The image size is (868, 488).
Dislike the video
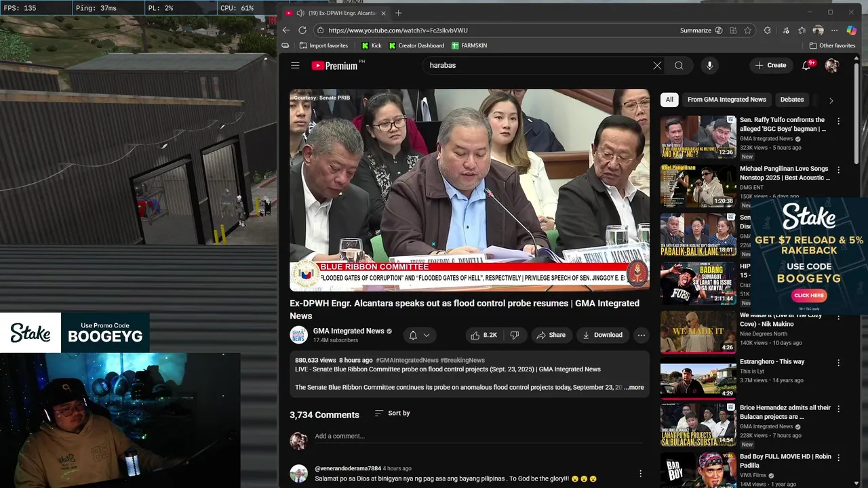click(x=515, y=335)
